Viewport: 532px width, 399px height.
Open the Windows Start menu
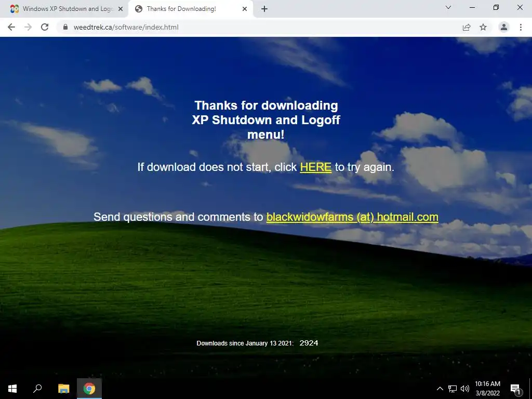pyautogui.click(x=12, y=389)
